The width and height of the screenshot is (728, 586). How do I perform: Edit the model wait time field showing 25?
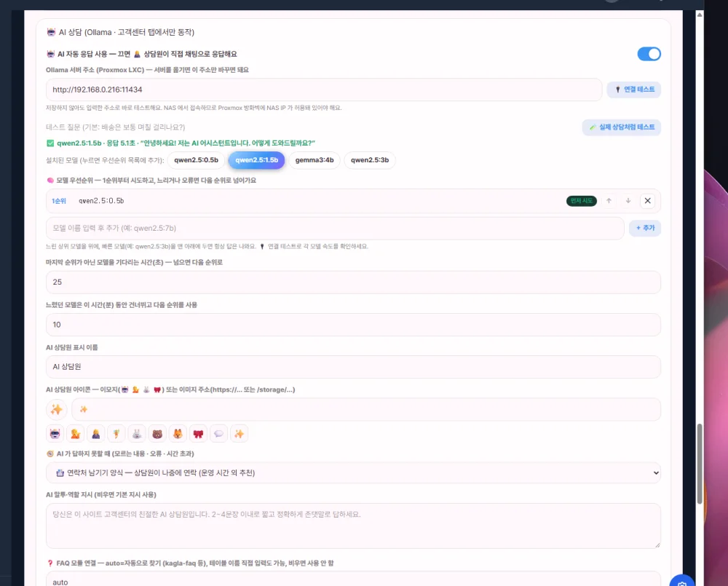353,282
